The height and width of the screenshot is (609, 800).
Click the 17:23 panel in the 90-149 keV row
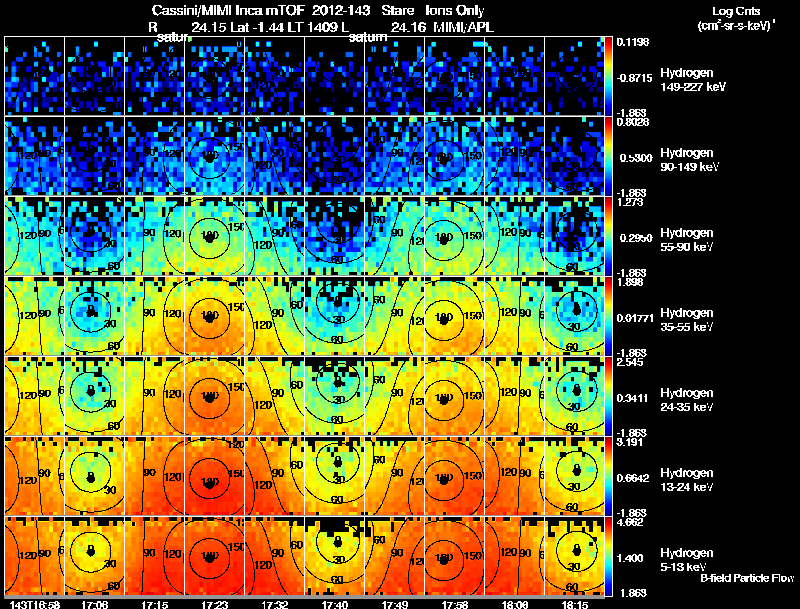click(214, 156)
